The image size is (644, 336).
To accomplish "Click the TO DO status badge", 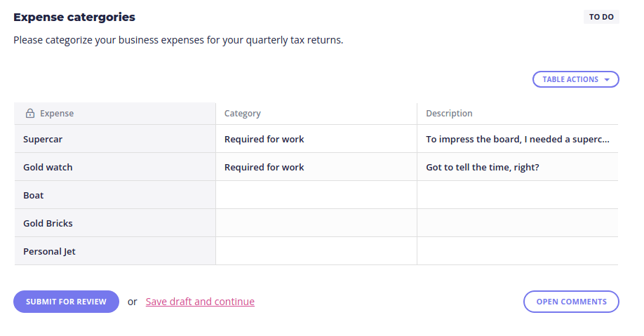I will pyautogui.click(x=601, y=17).
